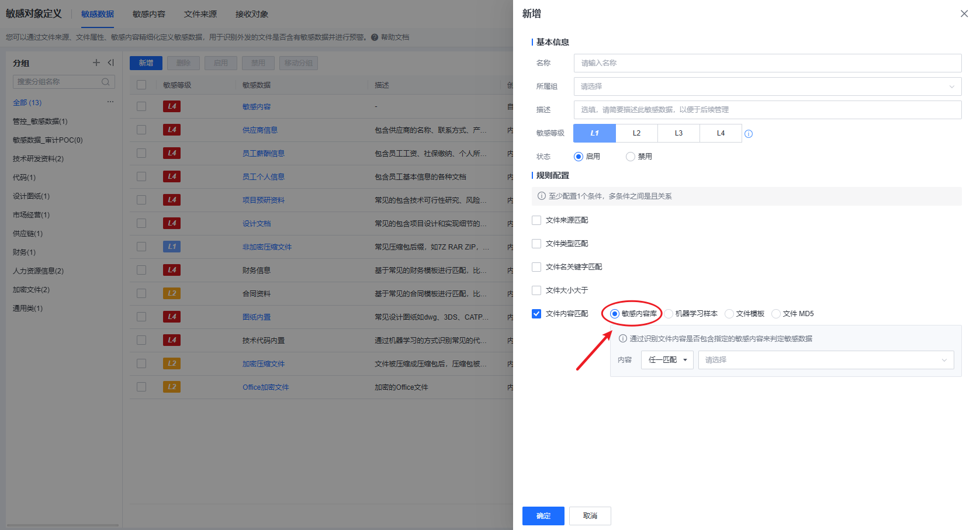980x530 pixels.
Task: Collapse the 分组 sidebar panel
Action: click(110, 63)
